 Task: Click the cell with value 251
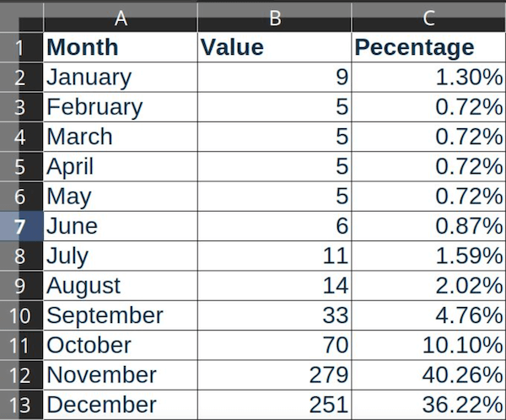[x=274, y=405]
